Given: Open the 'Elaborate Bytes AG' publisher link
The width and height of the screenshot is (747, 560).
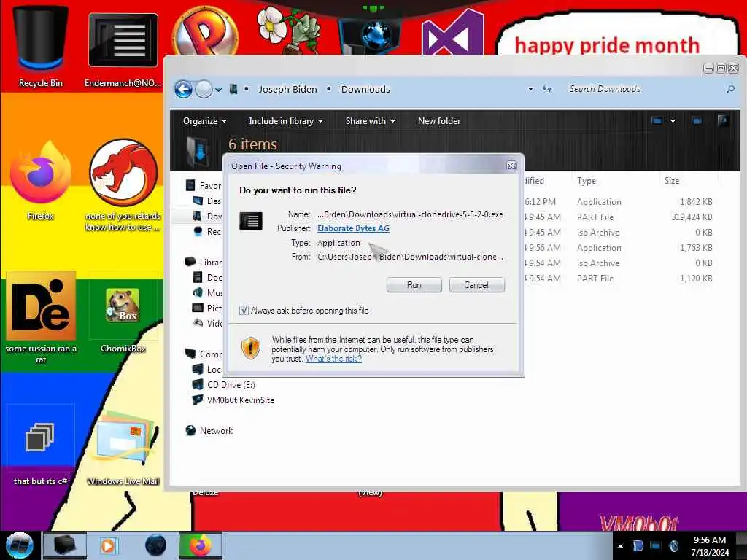Looking at the screenshot, I should click(x=353, y=228).
